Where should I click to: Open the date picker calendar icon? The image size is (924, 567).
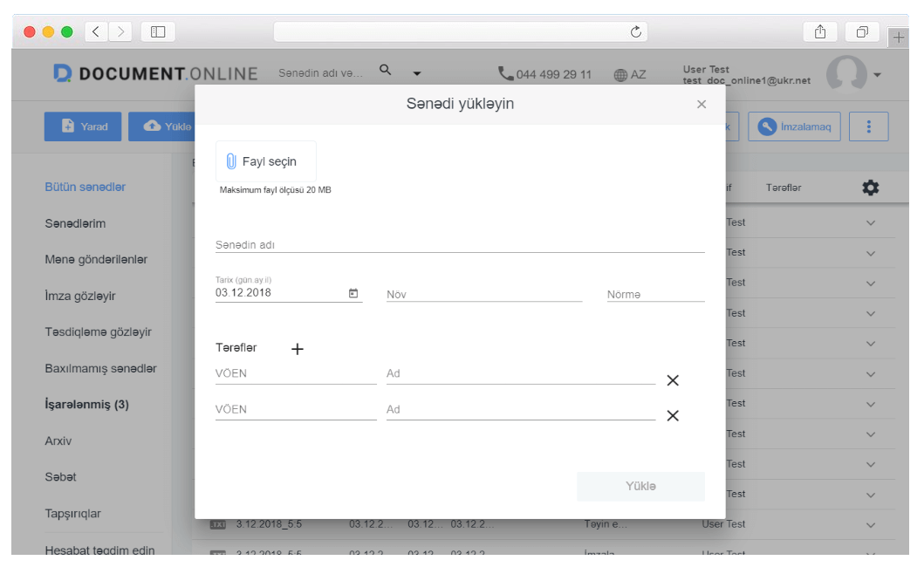pyautogui.click(x=353, y=293)
